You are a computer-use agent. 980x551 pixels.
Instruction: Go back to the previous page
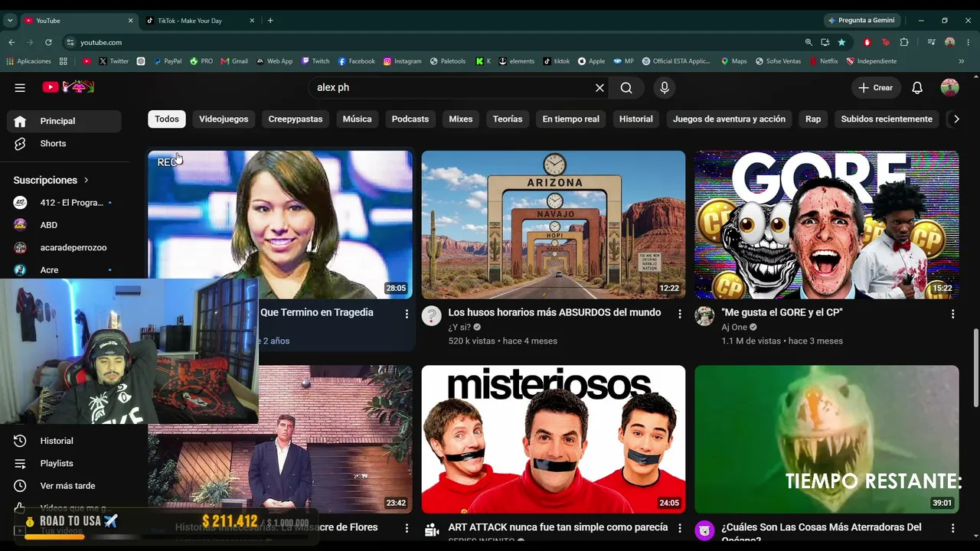11,42
